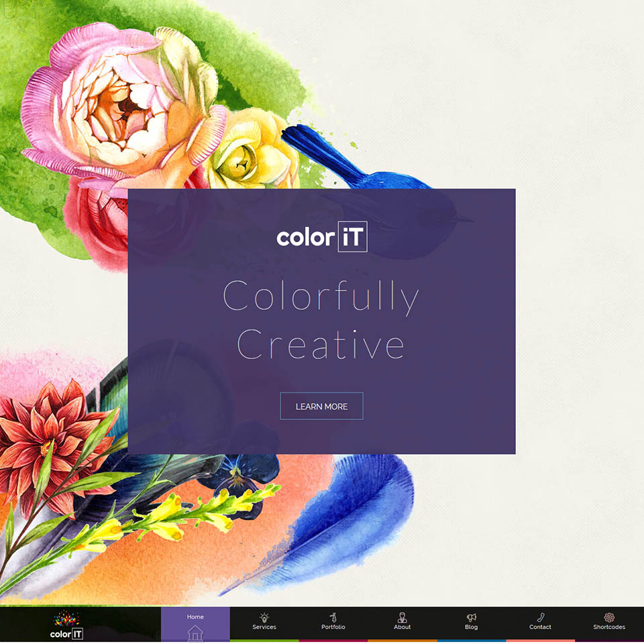Image resolution: width=644 pixels, height=644 pixels.
Task: Go to the Services menu label
Action: (x=264, y=627)
